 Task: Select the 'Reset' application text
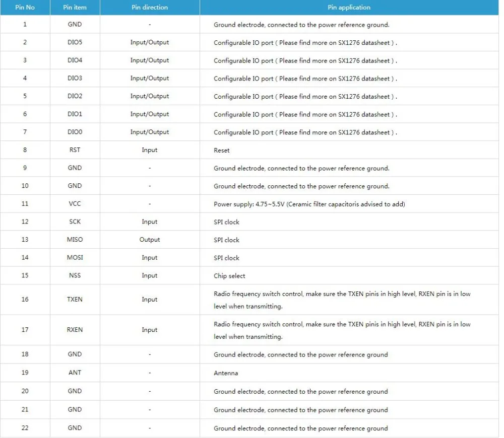(222, 151)
